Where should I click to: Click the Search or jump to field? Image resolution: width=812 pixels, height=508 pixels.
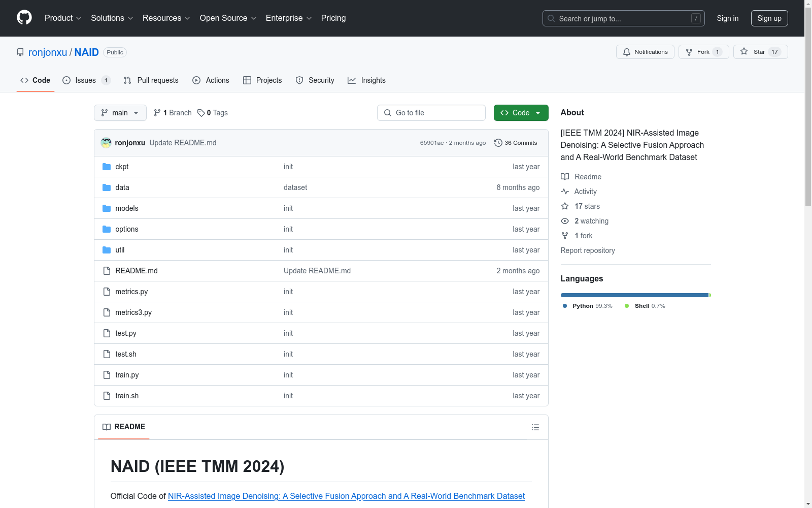624,18
